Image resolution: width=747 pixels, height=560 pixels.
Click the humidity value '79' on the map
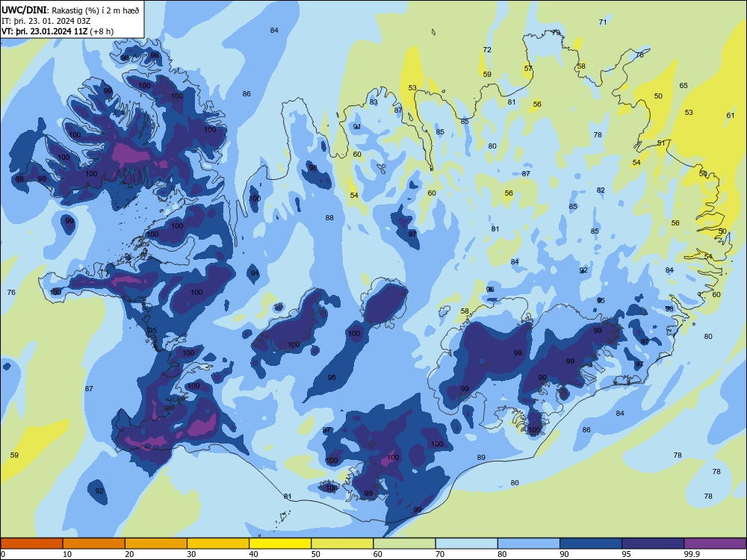pos(556,32)
